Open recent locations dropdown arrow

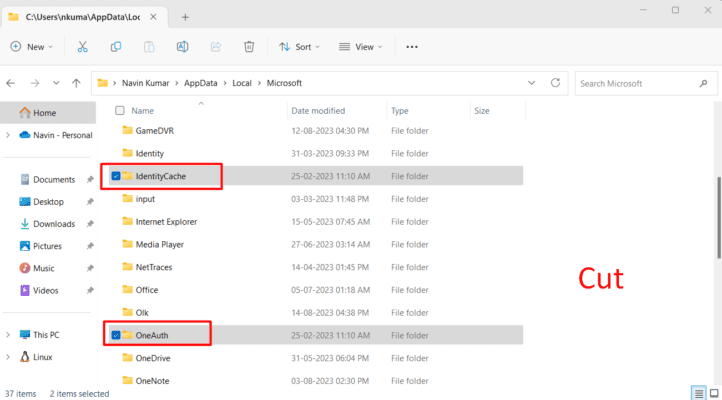(x=56, y=83)
